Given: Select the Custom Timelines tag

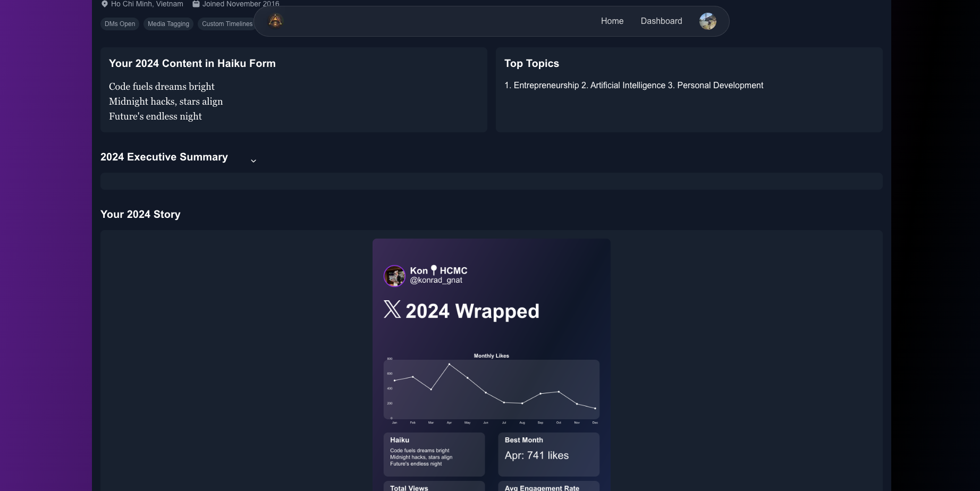Looking at the screenshot, I should pos(227,24).
